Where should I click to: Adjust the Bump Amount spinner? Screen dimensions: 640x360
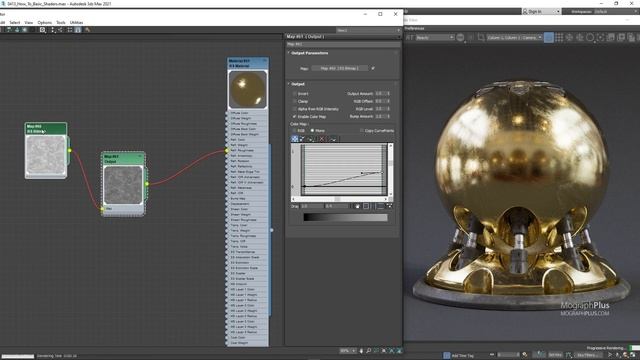[x=383, y=117]
